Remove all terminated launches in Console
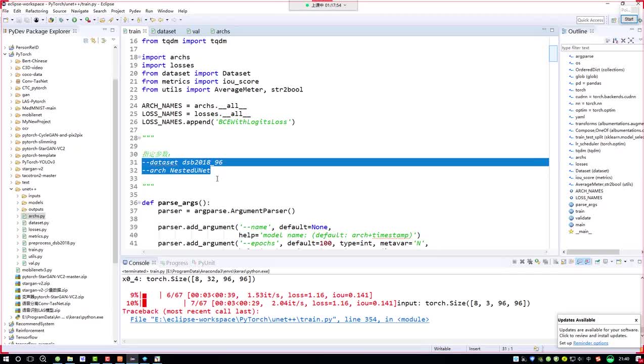Screen dimensions: 644x364 (x=530, y=262)
